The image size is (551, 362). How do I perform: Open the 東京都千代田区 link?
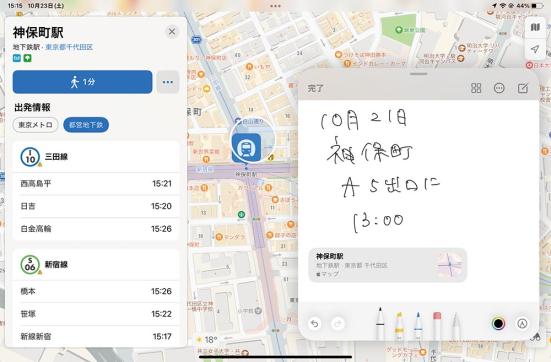[x=69, y=47]
